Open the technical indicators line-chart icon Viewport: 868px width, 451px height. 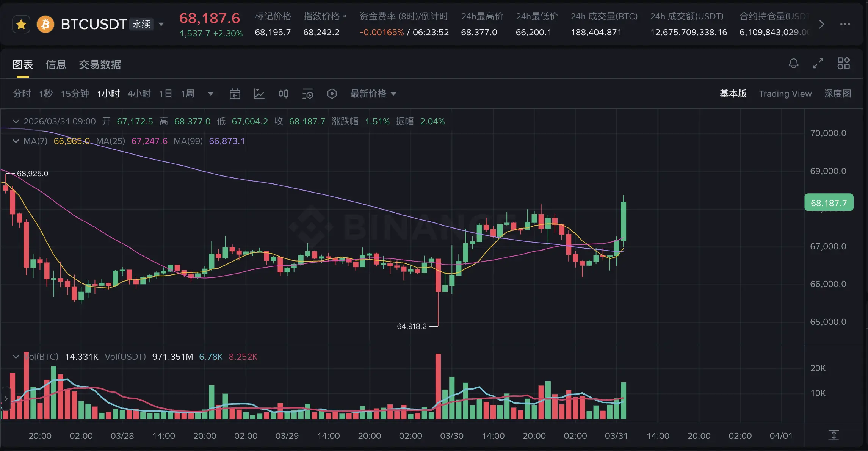coord(259,94)
